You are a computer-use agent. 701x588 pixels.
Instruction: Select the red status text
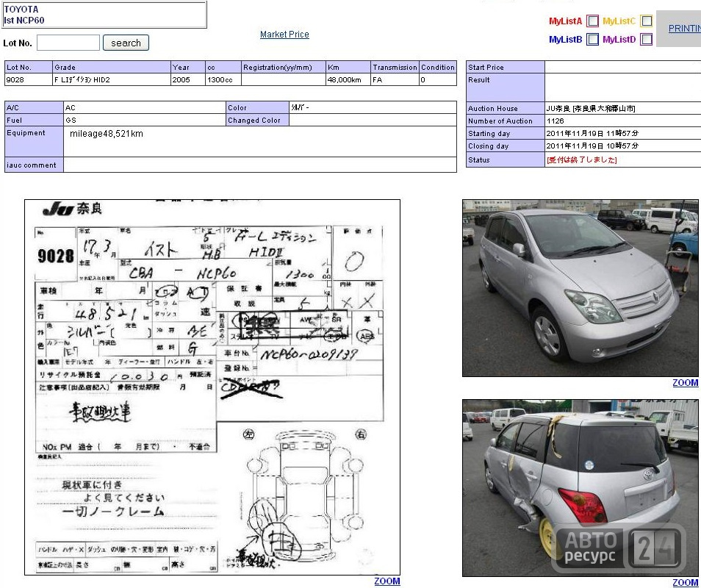point(582,159)
